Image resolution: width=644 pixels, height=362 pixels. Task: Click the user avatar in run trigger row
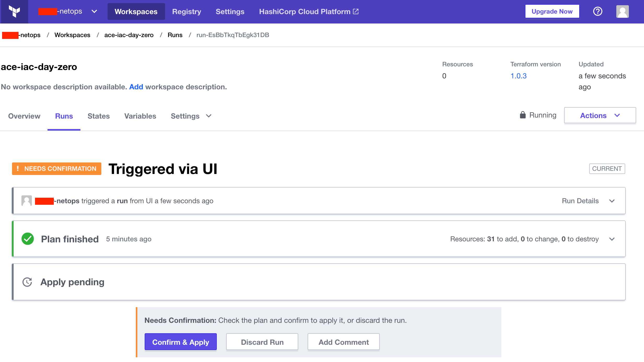tap(26, 201)
